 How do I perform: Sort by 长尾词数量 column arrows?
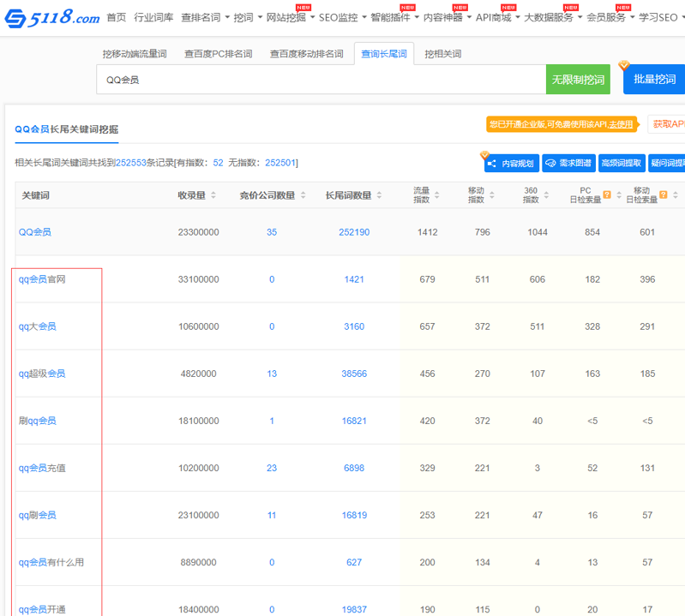379,195
